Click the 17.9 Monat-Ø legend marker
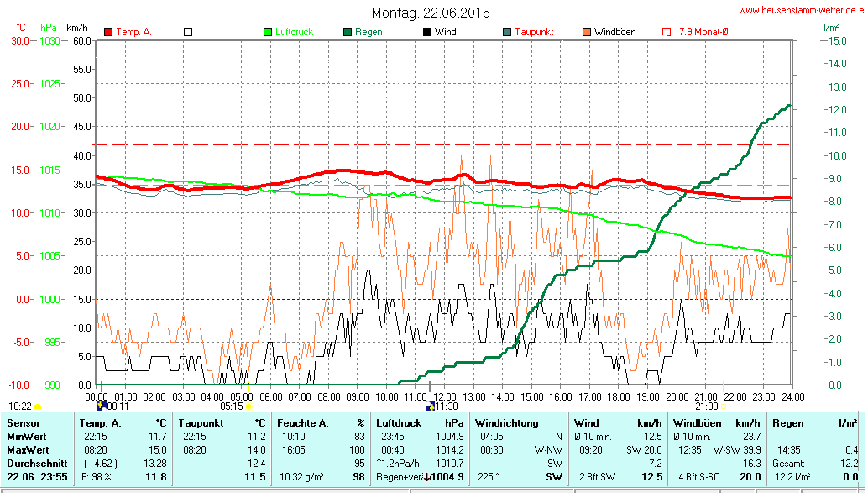This screenshot has width=868, height=493. (x=667, y=32)
